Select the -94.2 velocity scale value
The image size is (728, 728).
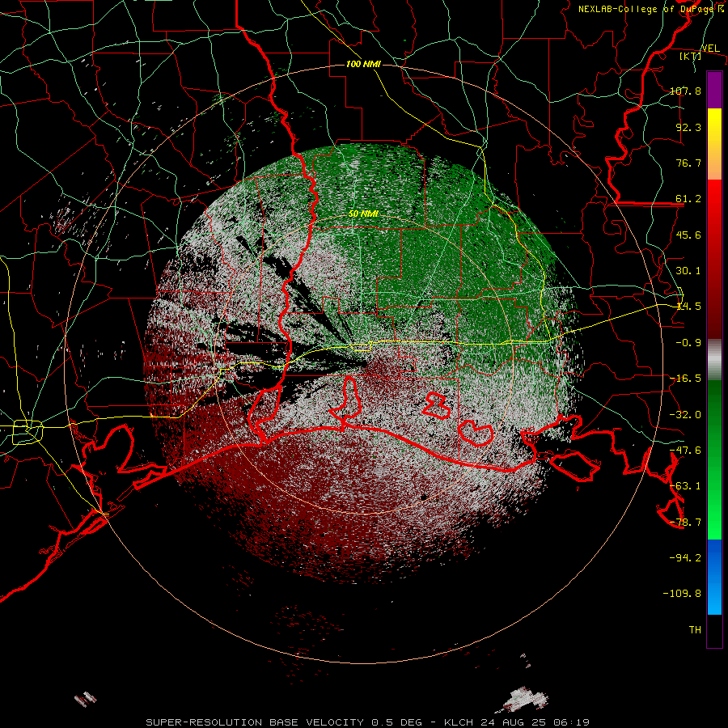coord(685,557)
